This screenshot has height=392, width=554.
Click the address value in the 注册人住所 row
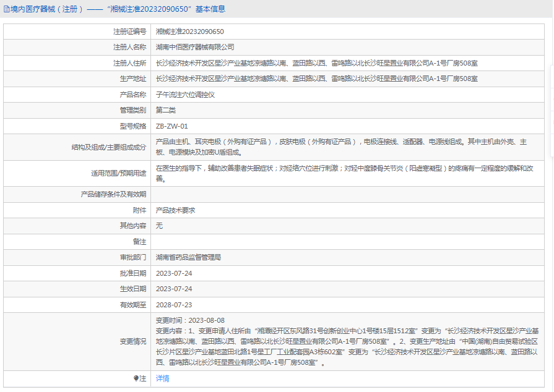(316, 63)
